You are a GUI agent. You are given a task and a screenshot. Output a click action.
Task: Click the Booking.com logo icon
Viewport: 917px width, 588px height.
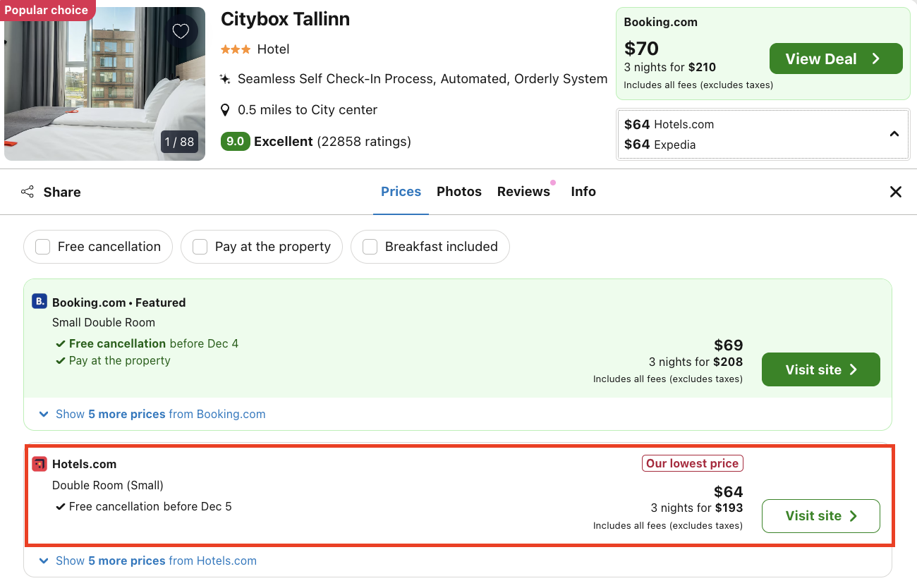coord(39,302)
